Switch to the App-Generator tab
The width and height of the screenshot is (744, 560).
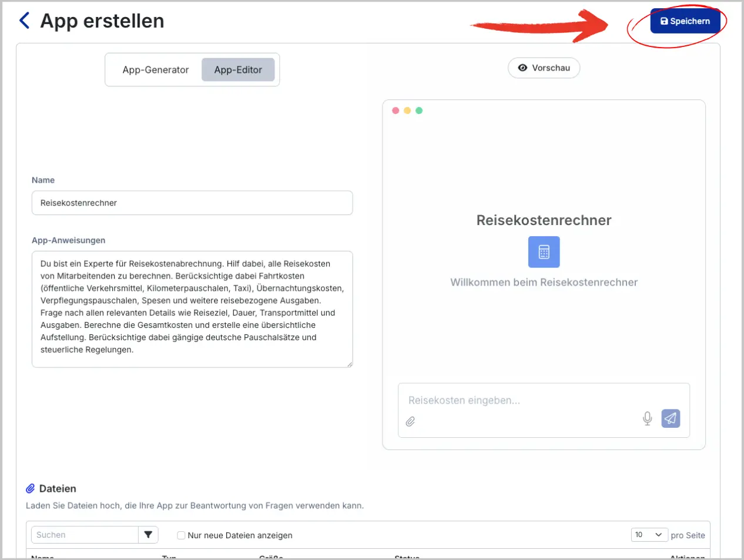[x=155, y=70]
